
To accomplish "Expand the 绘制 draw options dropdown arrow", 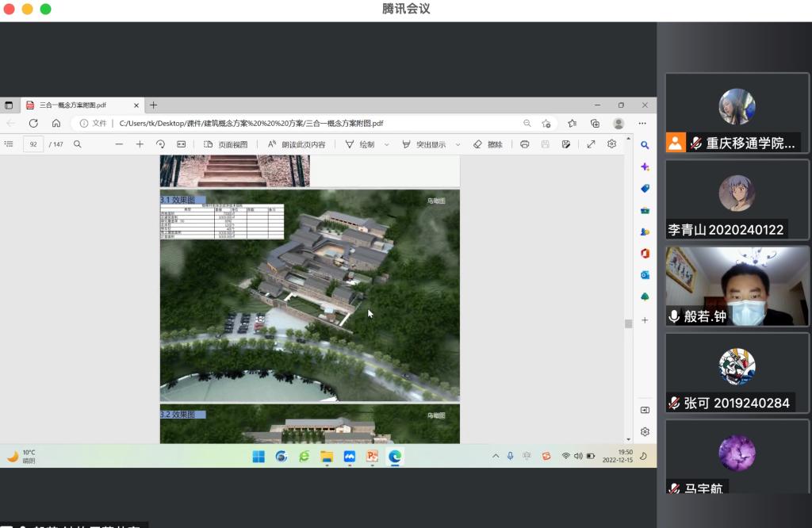I will 387,144.
